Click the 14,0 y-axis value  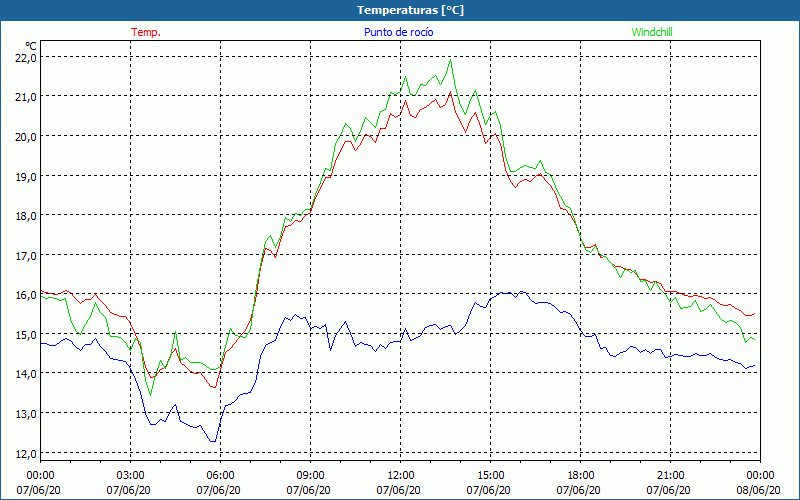[26, 373]
